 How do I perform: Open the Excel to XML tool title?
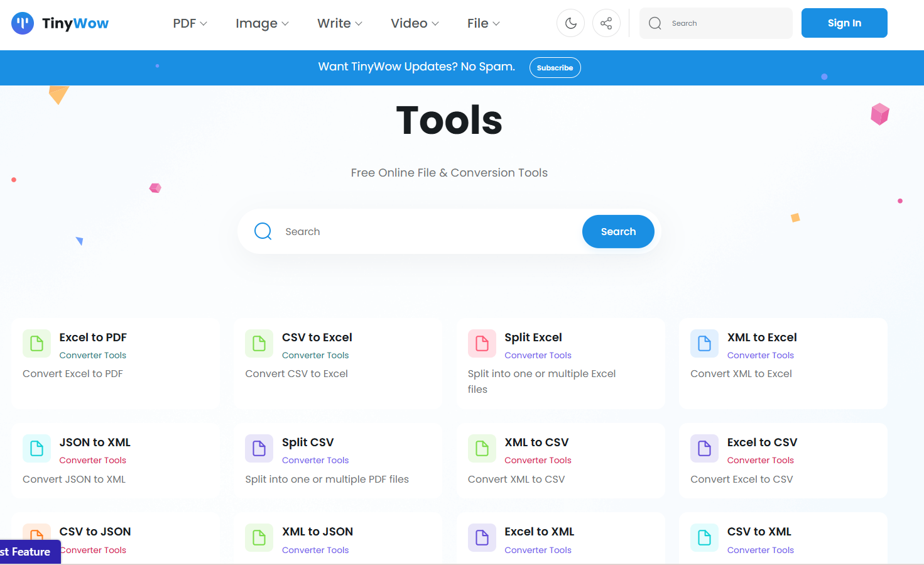pyautogui.click(x=539, y=532)
